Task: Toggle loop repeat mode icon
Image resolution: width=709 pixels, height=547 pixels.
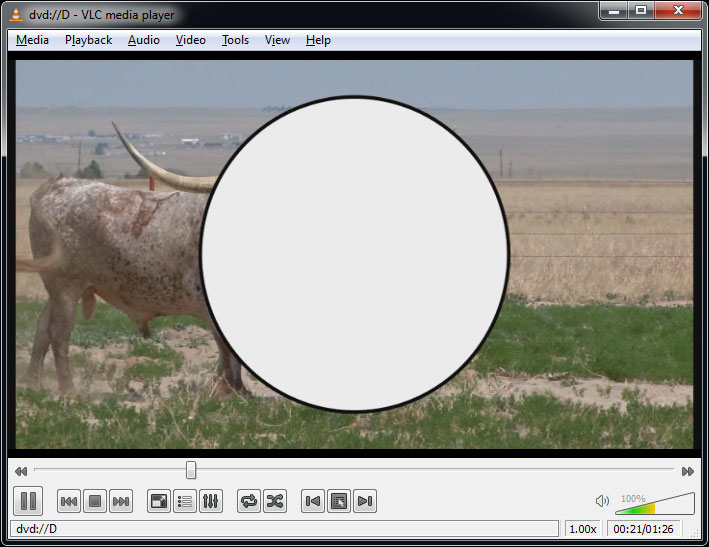Action: (x=249, y=501)
